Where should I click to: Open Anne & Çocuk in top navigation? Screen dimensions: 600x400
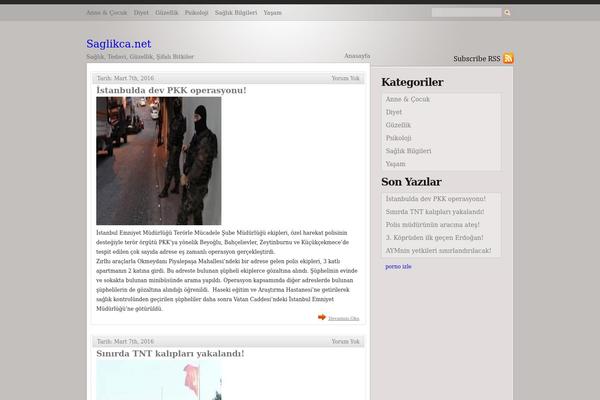(106, 13)
